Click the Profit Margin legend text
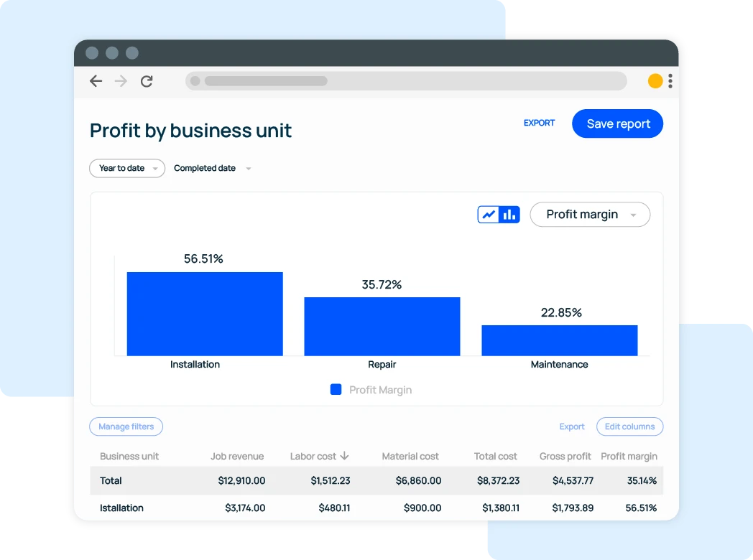 pos(380,390)
